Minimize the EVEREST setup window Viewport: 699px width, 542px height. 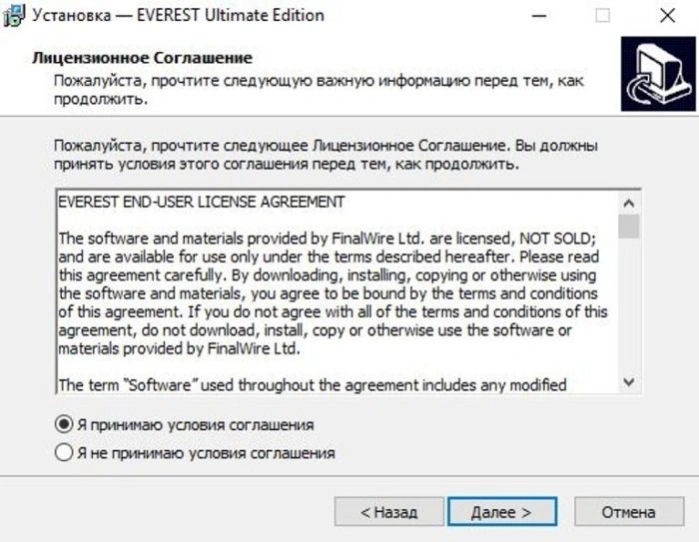(x=539, y=16)
